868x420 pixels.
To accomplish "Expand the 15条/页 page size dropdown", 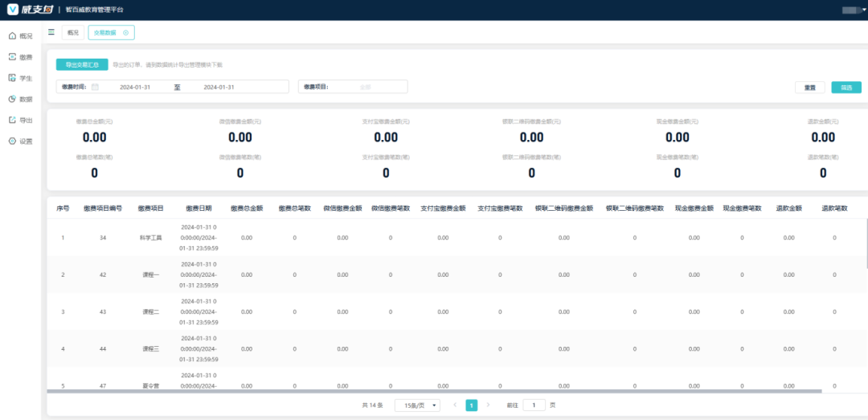I will coord(417,406).
